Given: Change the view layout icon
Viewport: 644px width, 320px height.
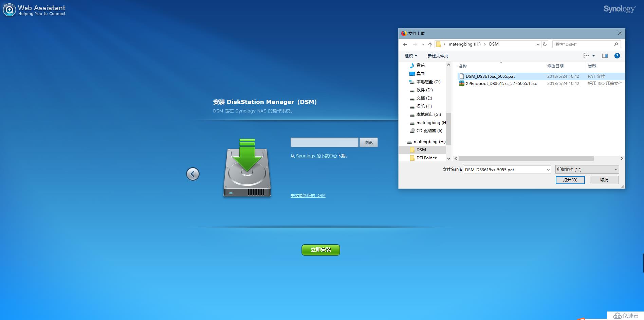Looking at the screenshot, I should click(x=586, y=56).
